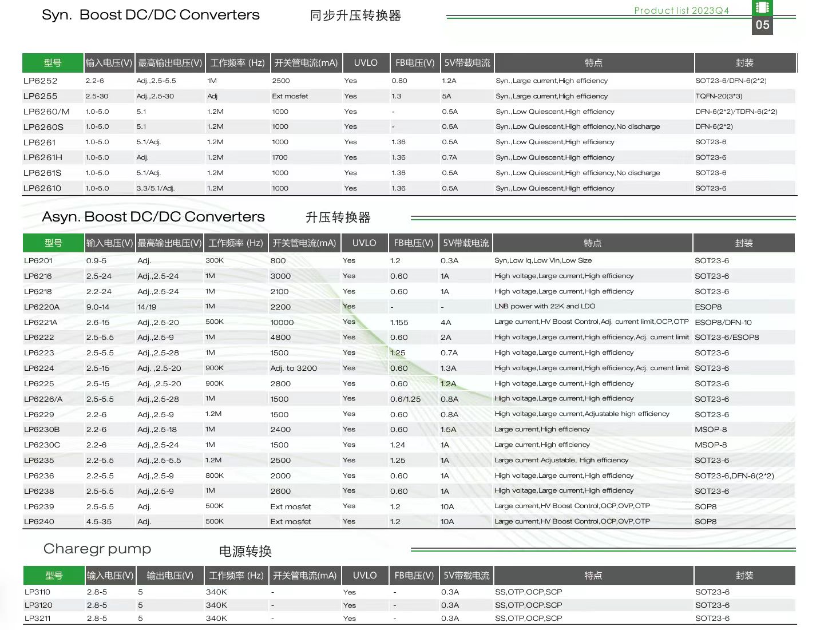Click 'SOT23-6,DFN-6(2*2)' package of LP6236
This screenshot has width=840, height=630.
[734, 476]
